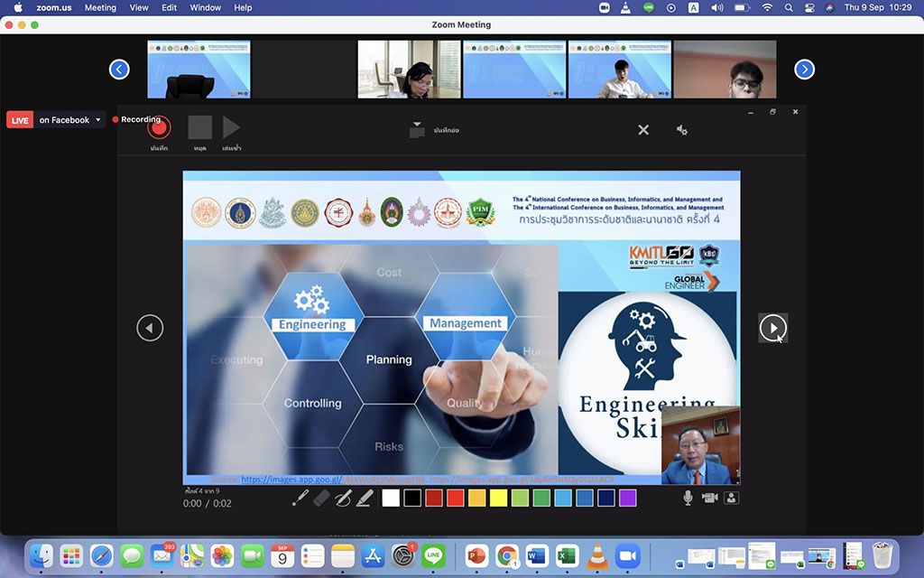The height and width of the screenshot is (578, 924).
Task: Select the thumbnail of man in white shirt
Action: click(619, 69)
